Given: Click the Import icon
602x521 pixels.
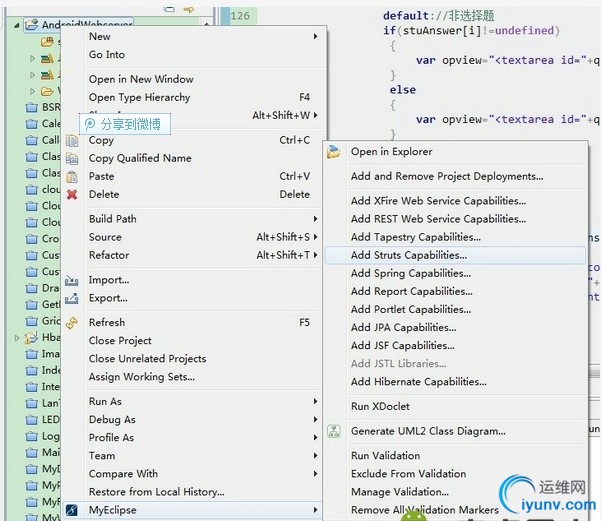Looking at the screenshot, I should [x=71, y=280].
